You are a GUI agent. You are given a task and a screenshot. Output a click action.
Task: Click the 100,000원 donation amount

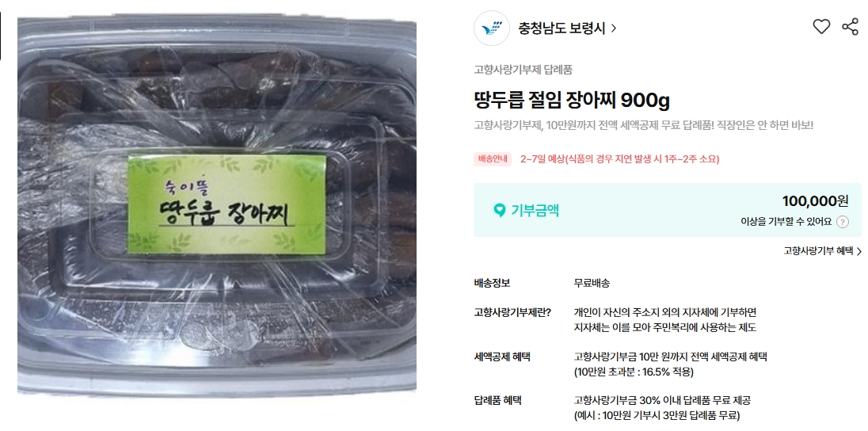(x=815, y=201)
